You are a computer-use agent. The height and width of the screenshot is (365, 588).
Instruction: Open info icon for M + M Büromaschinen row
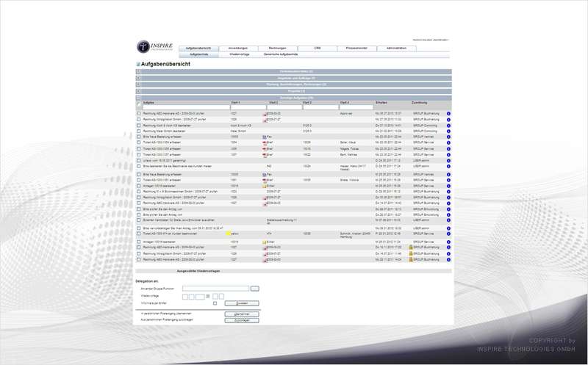coord(448,192)
